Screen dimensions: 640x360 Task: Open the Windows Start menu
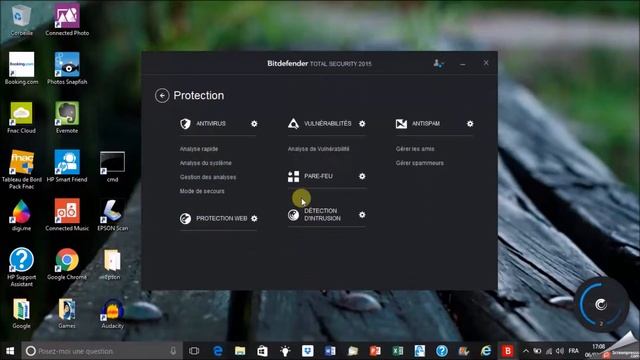click(x=10, y=351)
